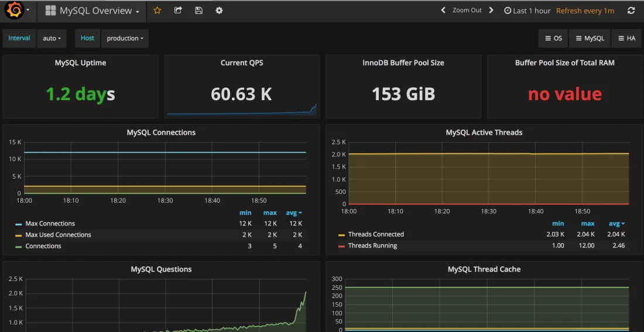Refresh the dashboard now
Image resolution: width=644 pixels, height=332 pixels.
tap(631, 11)
